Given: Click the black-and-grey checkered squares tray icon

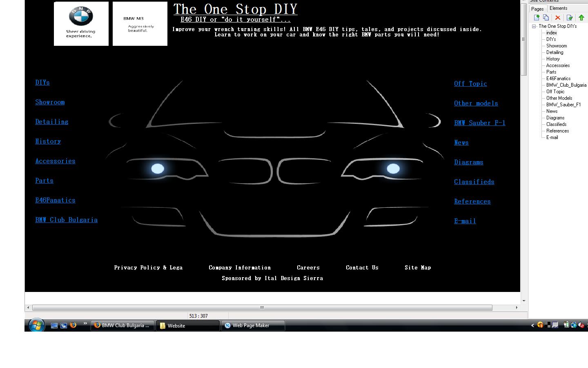Looking at the screenshot, I should pyautogui.click(x=548, y=325).
